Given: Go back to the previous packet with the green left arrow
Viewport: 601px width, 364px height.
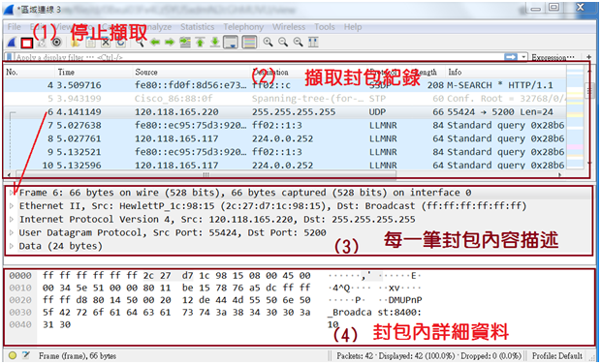Looking at the screenshot, I should coord(155,43).
